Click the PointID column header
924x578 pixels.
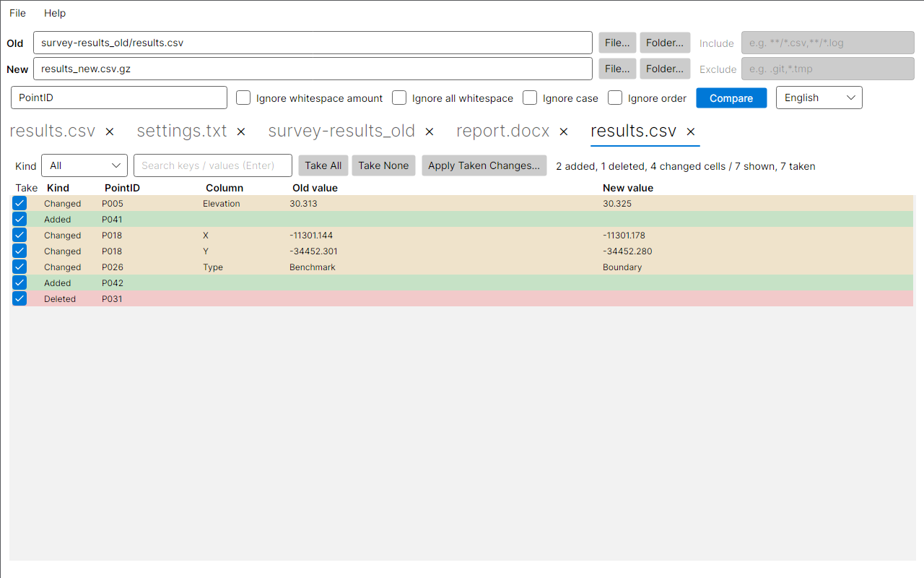(122, 188)
